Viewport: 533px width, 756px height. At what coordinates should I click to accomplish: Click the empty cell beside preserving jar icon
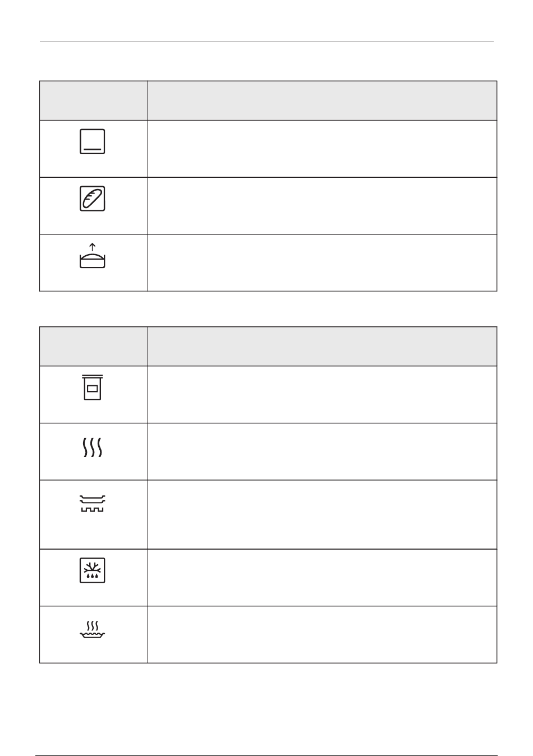coord(322,394)
